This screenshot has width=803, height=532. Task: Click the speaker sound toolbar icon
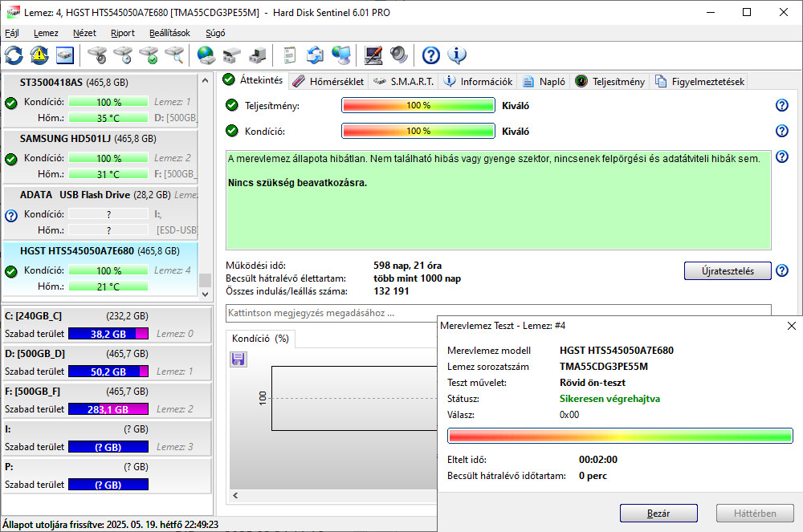pyautogui.click(x=399, y=55)
